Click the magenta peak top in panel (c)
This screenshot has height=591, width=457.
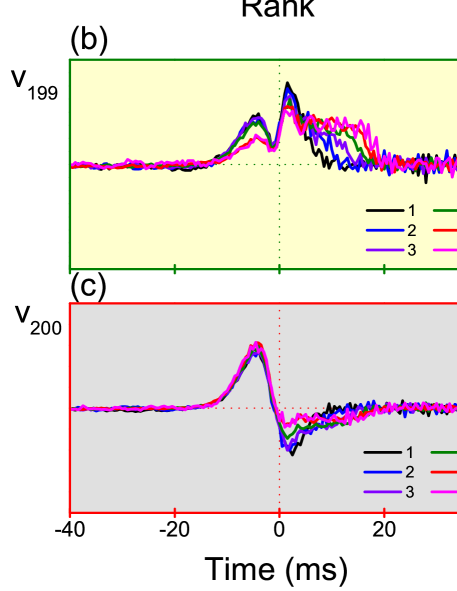[x=256, y=343]
